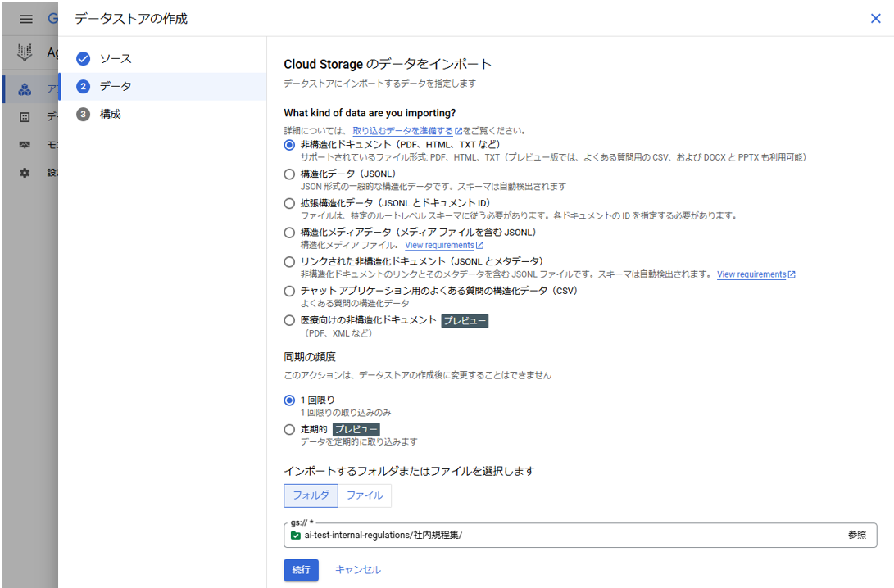Click the Agent Builder logo icon

25,52
